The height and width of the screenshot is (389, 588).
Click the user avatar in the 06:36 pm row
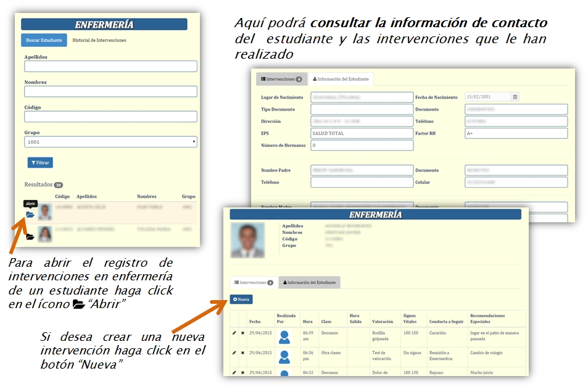point(284,357)
